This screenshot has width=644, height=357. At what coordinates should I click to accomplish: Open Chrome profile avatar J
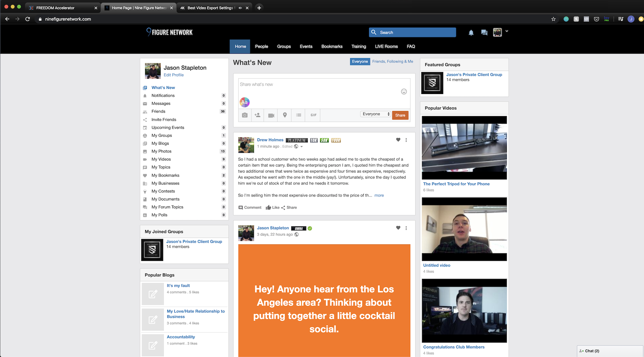(631, 19)
